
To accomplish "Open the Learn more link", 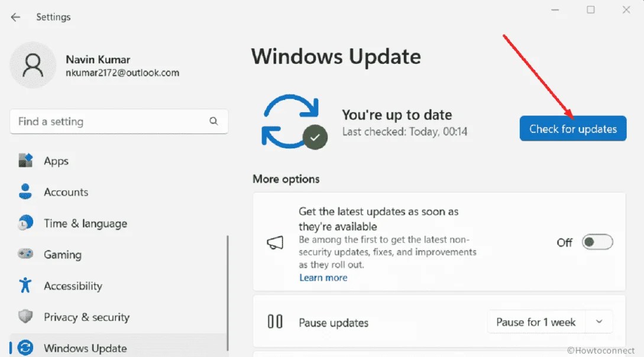I will (323, 277).
